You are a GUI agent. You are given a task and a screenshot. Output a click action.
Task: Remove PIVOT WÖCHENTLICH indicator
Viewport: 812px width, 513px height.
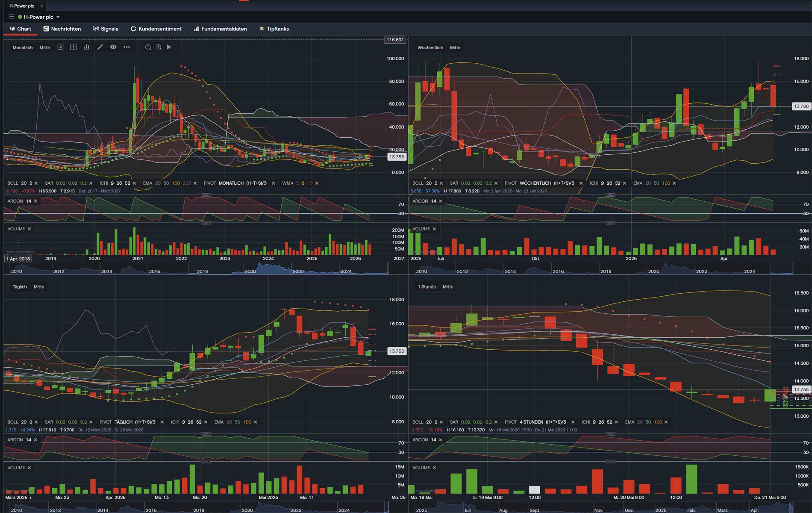(581, 183)
